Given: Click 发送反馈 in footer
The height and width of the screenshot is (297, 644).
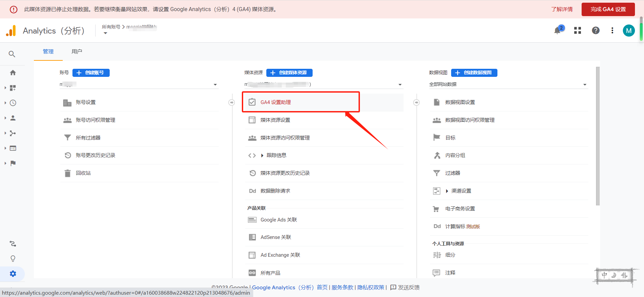Looking at the screenshot, I should pos(405,288).
